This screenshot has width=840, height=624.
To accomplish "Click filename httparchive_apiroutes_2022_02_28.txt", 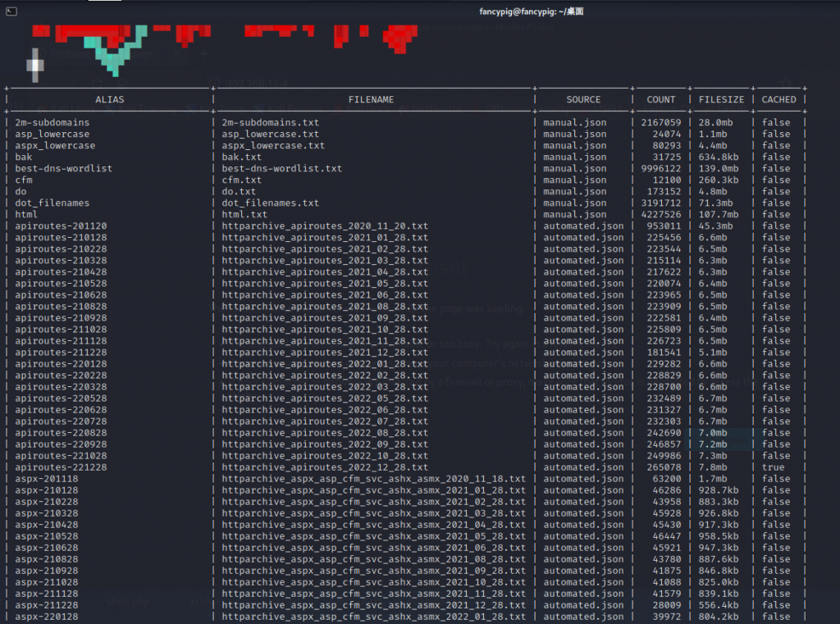I will tap(325, 376).
